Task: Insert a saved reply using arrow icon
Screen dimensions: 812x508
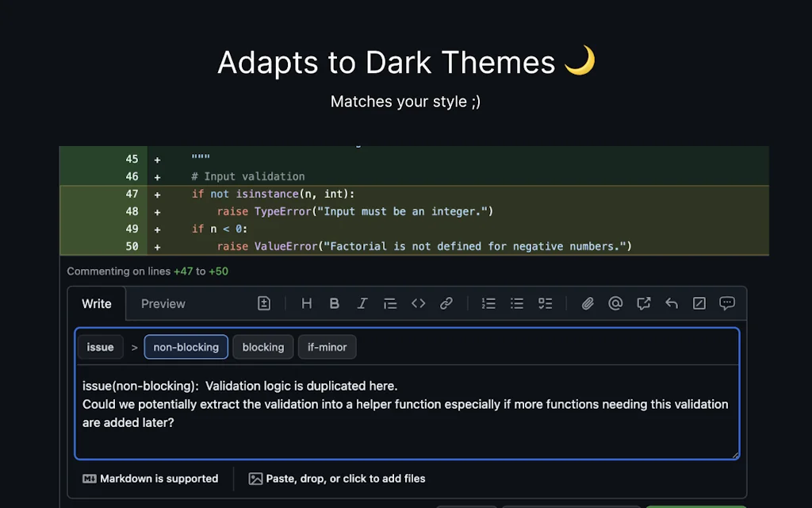Action: tap(672, 303)
